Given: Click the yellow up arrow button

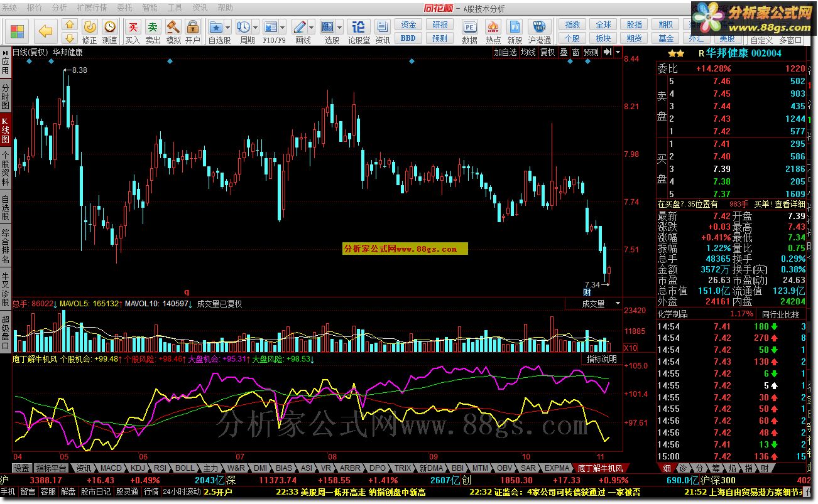Looking at the screenshot, I should click(70, 25).
